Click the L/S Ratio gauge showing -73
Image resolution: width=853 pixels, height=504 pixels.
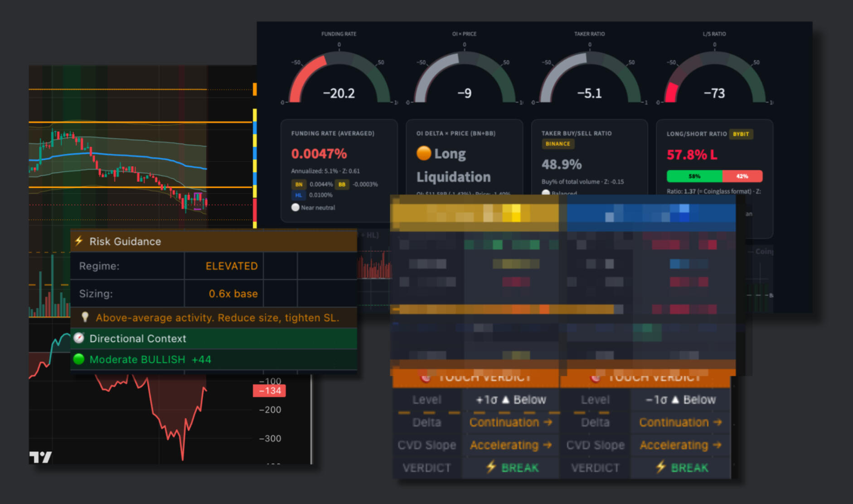coord(714,77)
